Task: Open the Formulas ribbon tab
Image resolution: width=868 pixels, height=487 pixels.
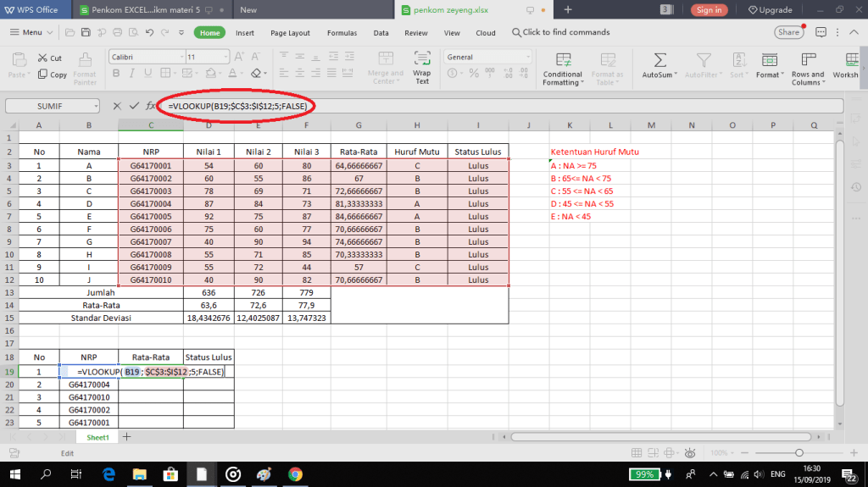Action: 342,33
